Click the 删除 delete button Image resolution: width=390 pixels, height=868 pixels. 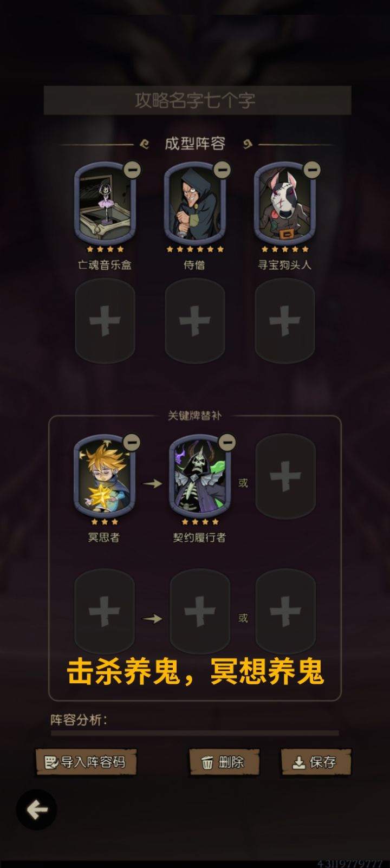click(224, 762)
